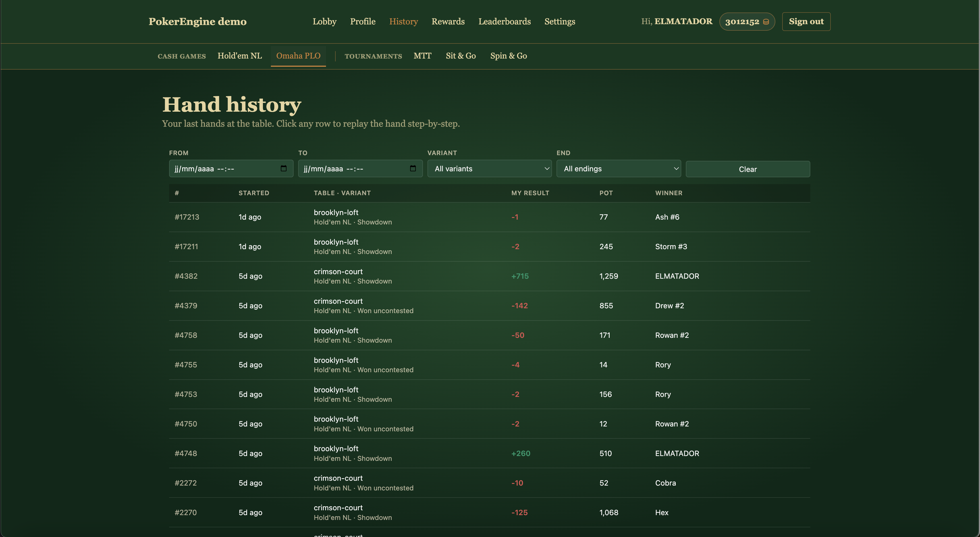
Task: Switch to the MTT tournaments tab
Action: coord(422,55)
